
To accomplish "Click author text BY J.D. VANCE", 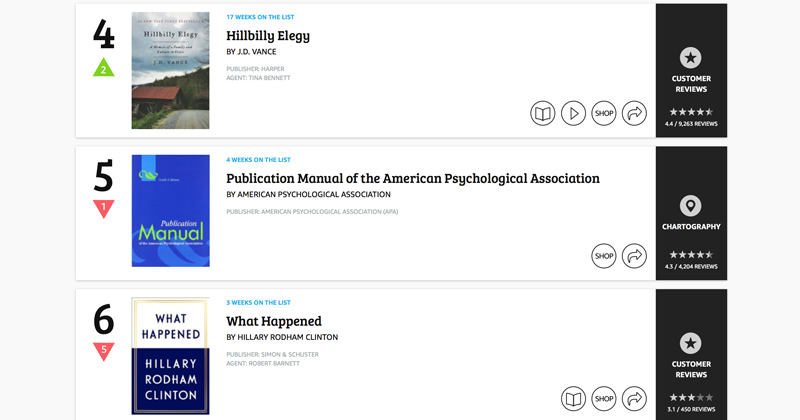I will click(x=251, y=52).
